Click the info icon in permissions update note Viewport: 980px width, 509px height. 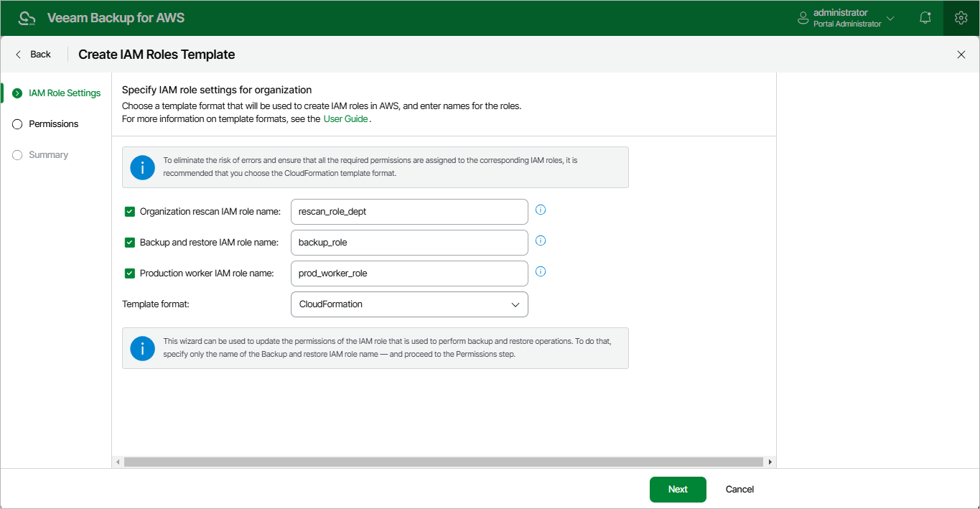[142, 348]
